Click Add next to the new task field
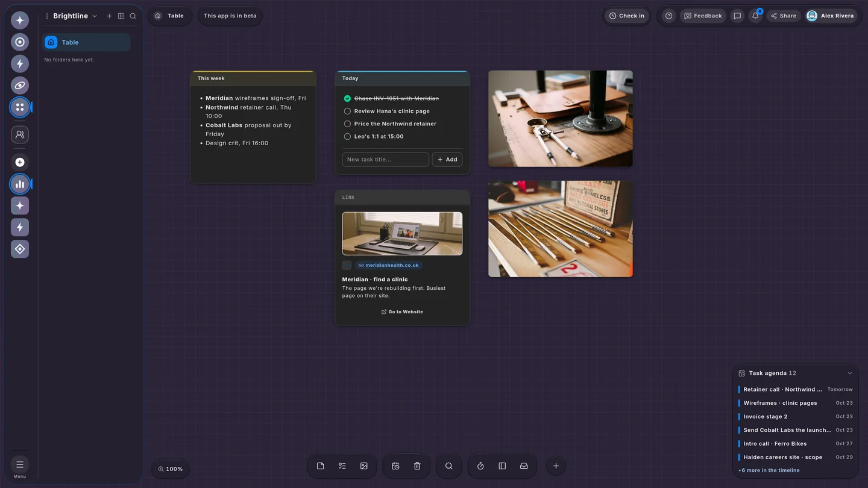The height and width of the screenshot is (488, 868). tap(447, 160)
